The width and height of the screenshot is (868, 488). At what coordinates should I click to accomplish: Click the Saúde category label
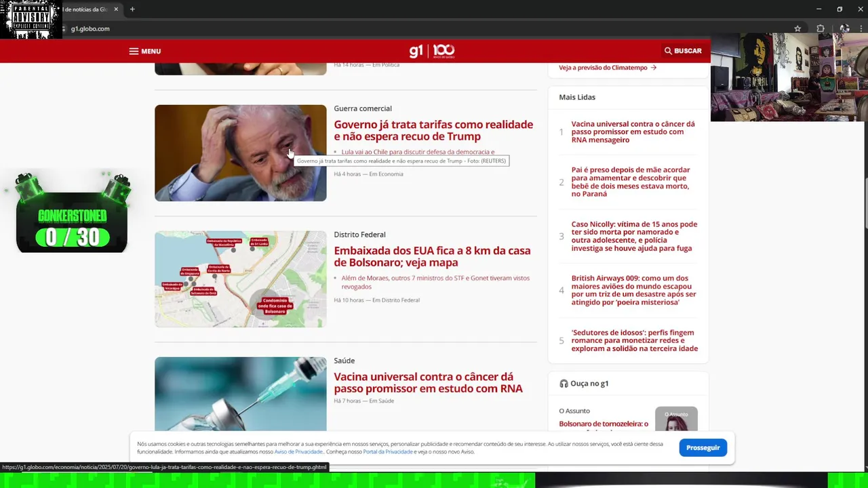344,361
